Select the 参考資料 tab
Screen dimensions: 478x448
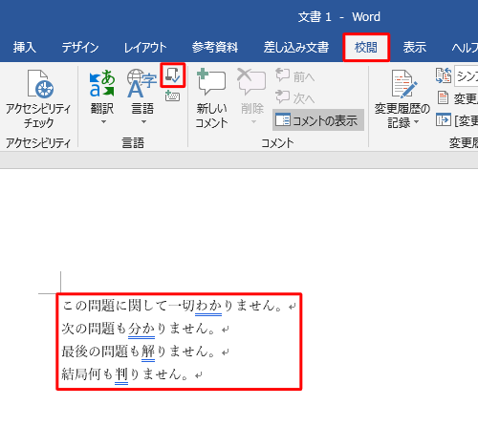tap(215, 48)
